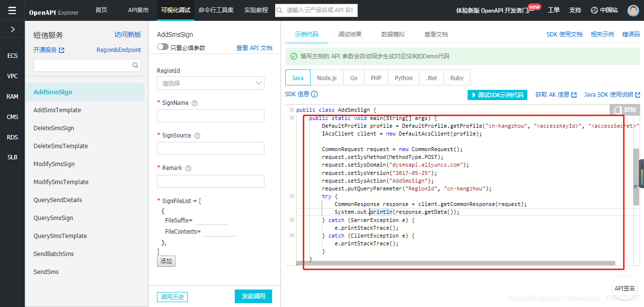Select QuerySendDetails in the API list
The image size is (644, 307).
(x=58, y=200)
